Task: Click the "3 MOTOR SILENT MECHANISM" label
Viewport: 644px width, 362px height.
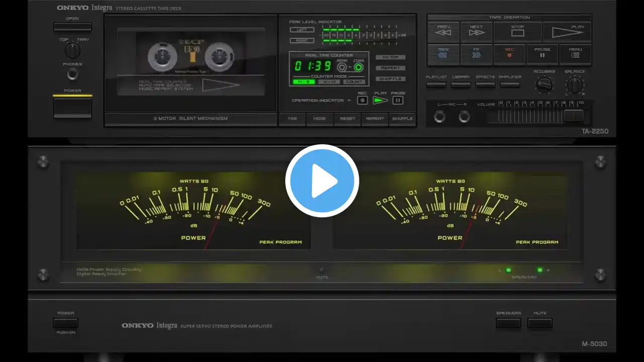Action: pyautogui.click(x=191, y=119)
